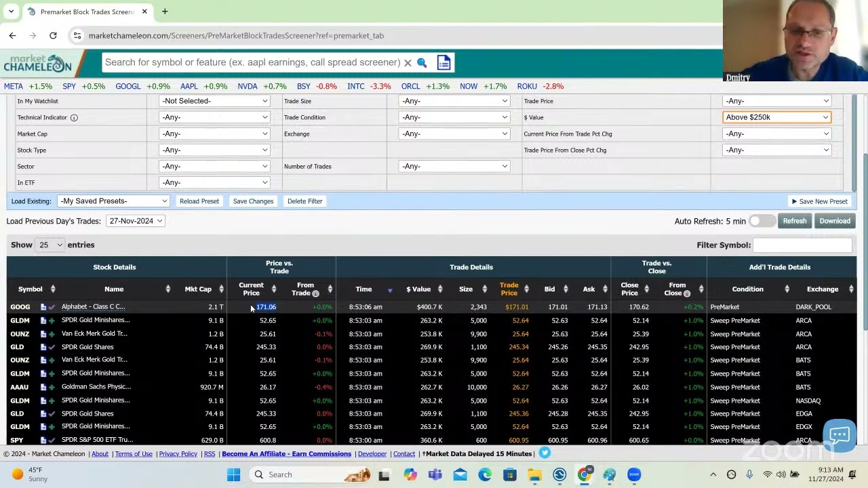The image size is (868, 488).
Task: Open the Become An Affiliate link
Action: point(286,454)
